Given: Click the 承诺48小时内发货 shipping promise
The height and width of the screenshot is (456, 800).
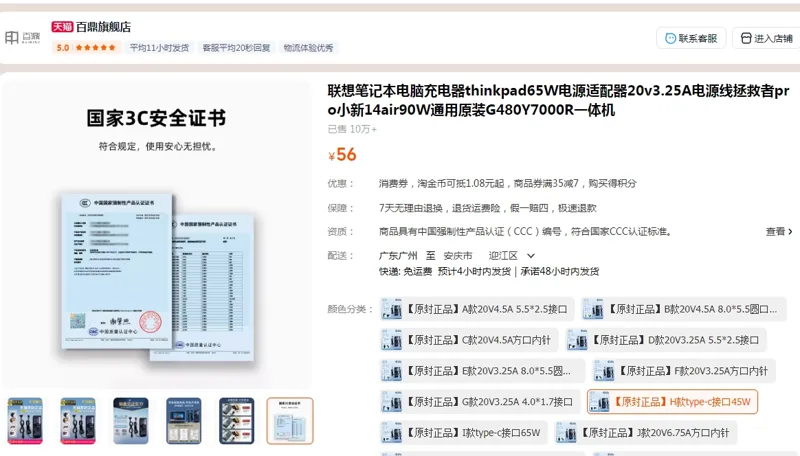Looking at the screenshot, I should pyautogui.click(x=560, y=271).
